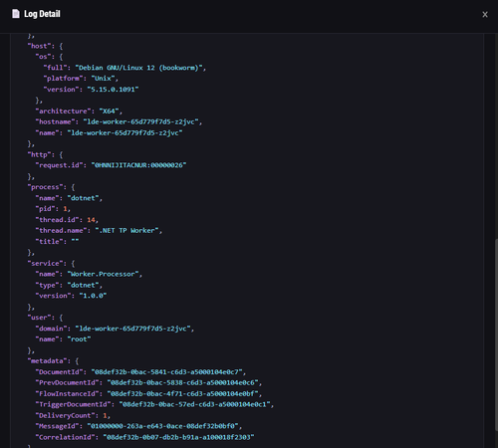This screenshot has height=448, width=498.
Task: Click the "host" key in JSON
Action: tap(39, 46)
